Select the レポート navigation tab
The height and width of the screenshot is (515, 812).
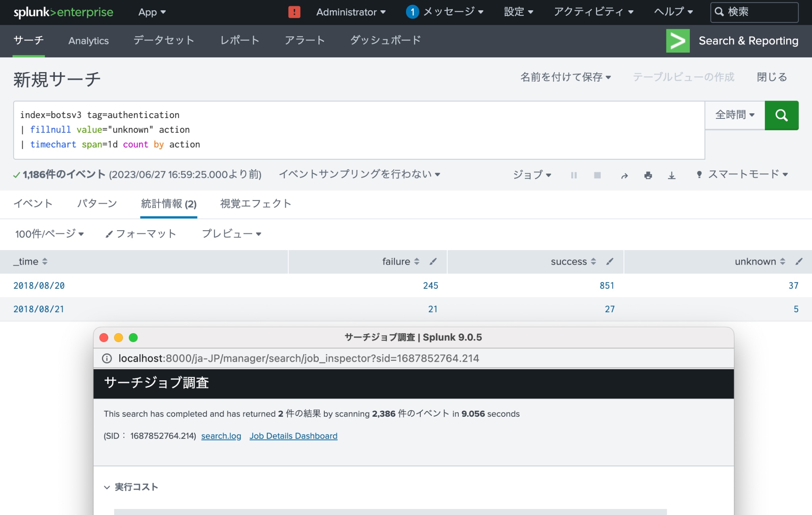(240, 40)
